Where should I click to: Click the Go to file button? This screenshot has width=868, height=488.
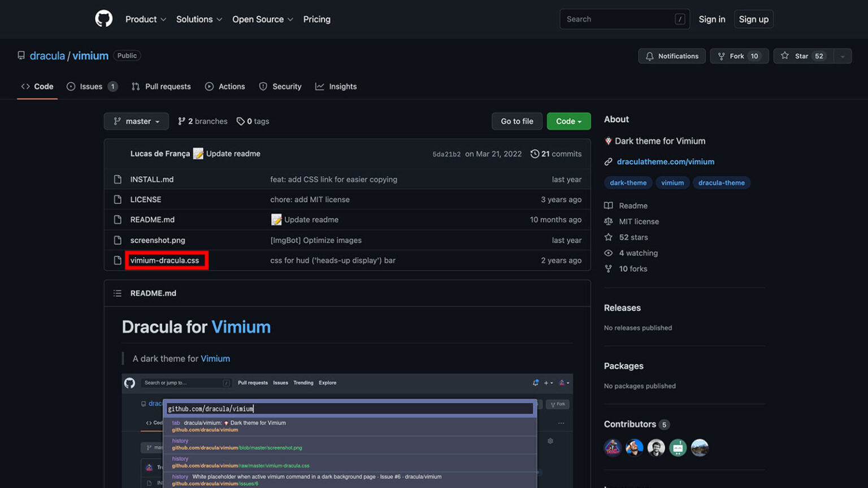click(517, 121)
